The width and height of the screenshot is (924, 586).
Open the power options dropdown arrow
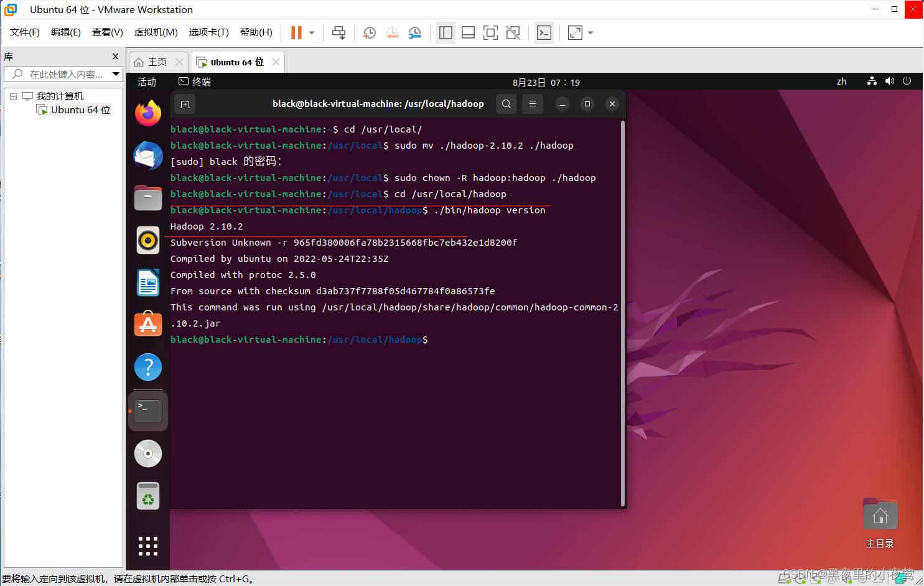312,32
